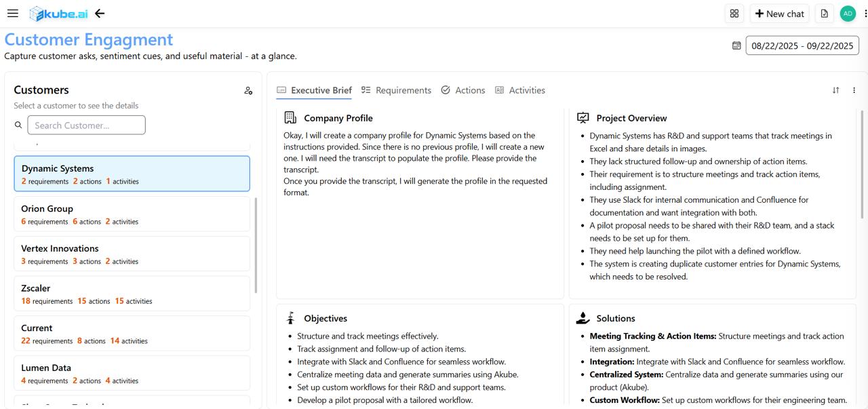
Task: Focus the Search Customer field
Action: [86, 125]
